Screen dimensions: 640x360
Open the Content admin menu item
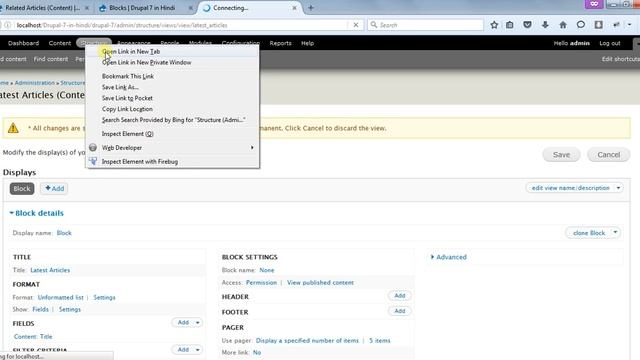[x=60, y=43]
